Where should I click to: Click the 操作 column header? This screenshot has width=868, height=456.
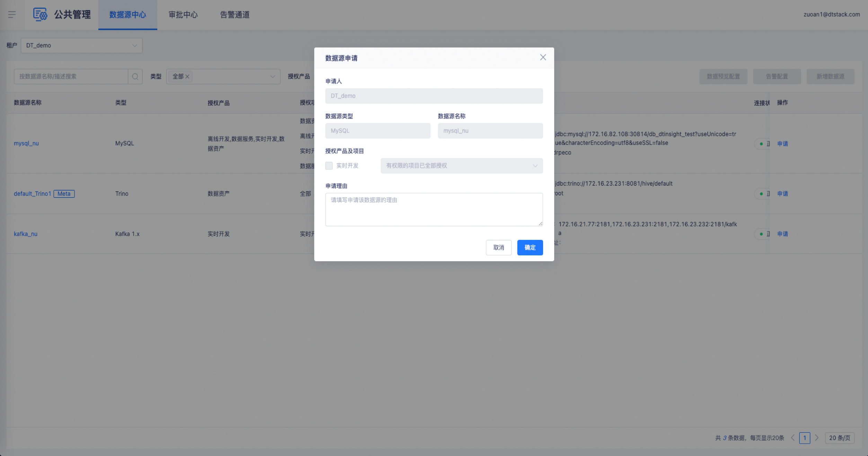click(x=782, y=103)
